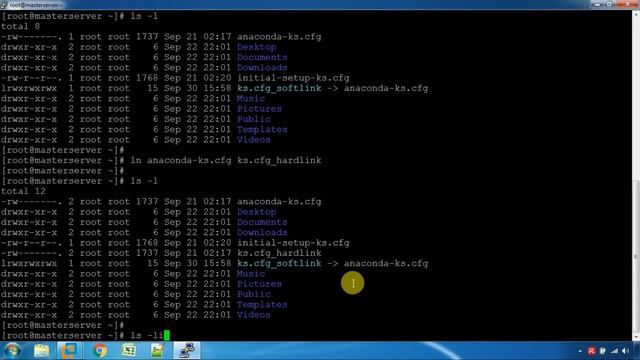Open Microsoft Excel from the taskbar
This screenshot has height=360, width=640.
(129, 351)
